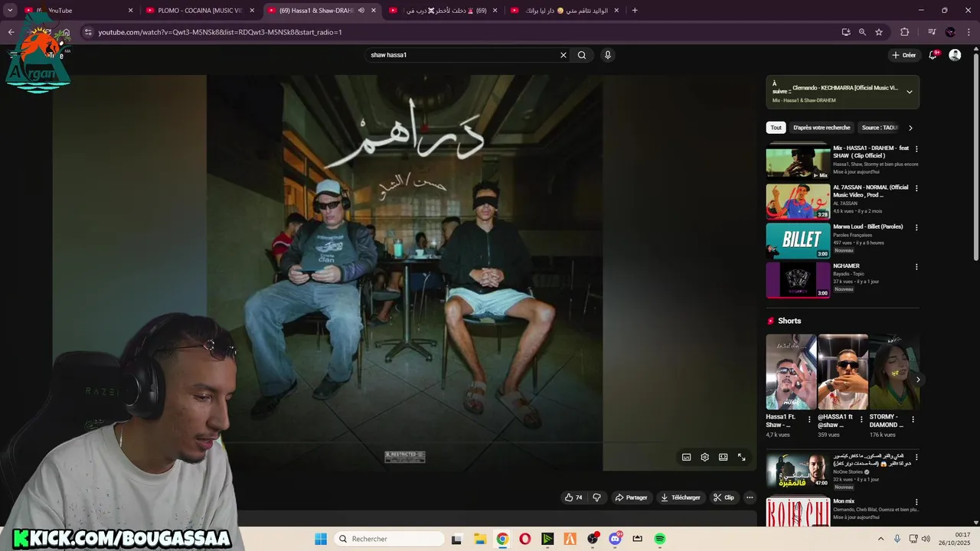Image resolution: width=980 pixels, height=551 pixels.
Task: Close the PLOMO - COCAINA tab
Action: (252, 11)
